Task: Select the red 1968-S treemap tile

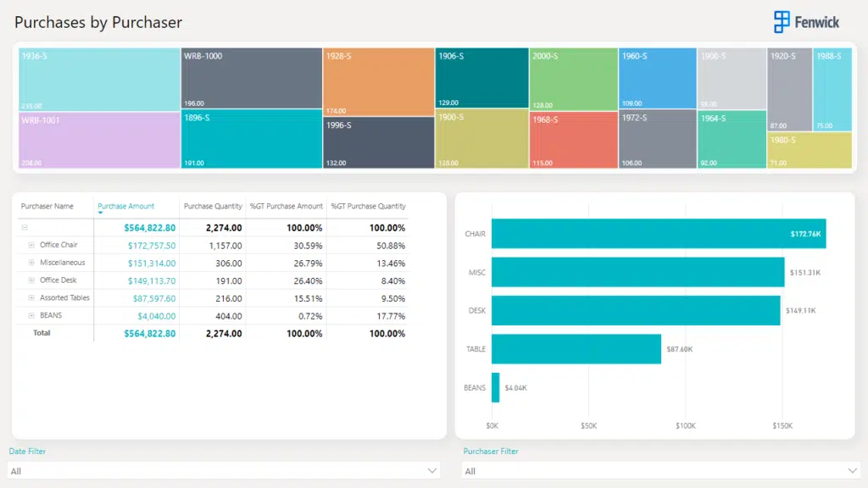Action: pos(573,140)
